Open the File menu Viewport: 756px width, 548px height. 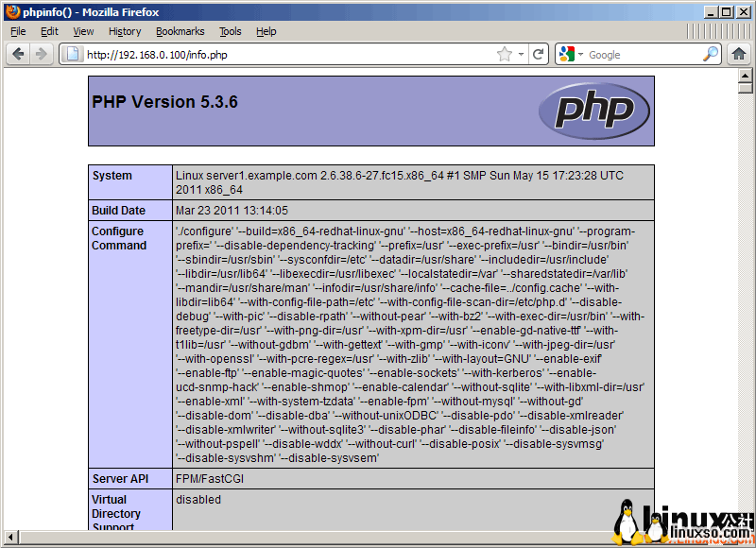[x=18, y=31]
